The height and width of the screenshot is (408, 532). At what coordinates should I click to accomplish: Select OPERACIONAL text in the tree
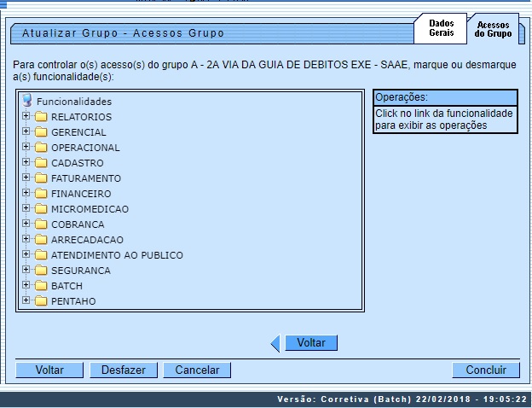85,148
